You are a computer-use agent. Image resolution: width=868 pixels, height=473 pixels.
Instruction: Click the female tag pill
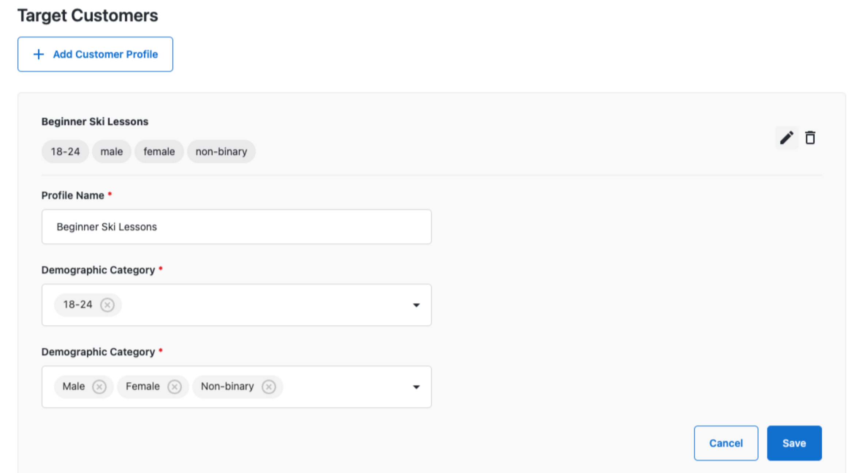coord(159,151)
